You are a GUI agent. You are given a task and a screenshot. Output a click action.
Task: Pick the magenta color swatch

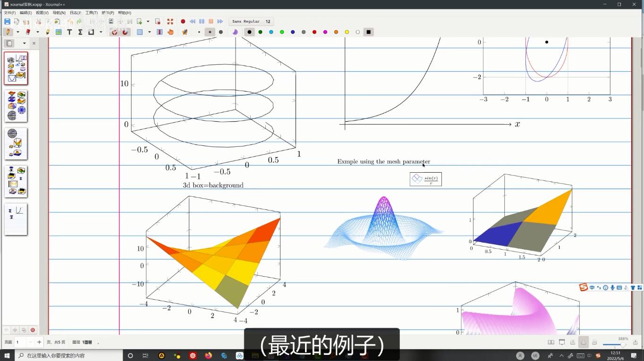click(325, 32)
